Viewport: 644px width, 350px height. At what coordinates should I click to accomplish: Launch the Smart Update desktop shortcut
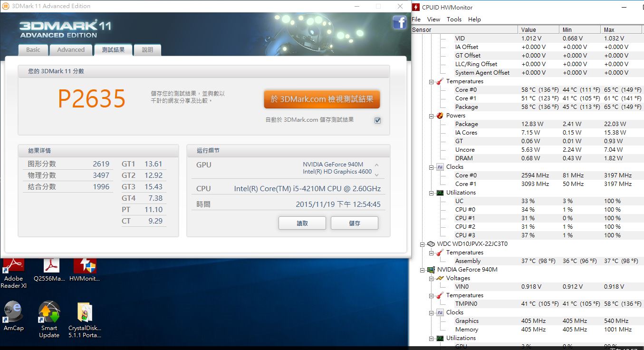click(49, 319)
